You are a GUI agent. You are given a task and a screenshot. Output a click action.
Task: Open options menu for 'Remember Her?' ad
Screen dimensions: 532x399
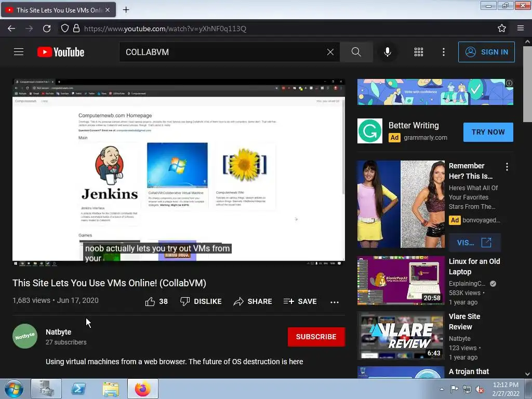coord(507,167)
